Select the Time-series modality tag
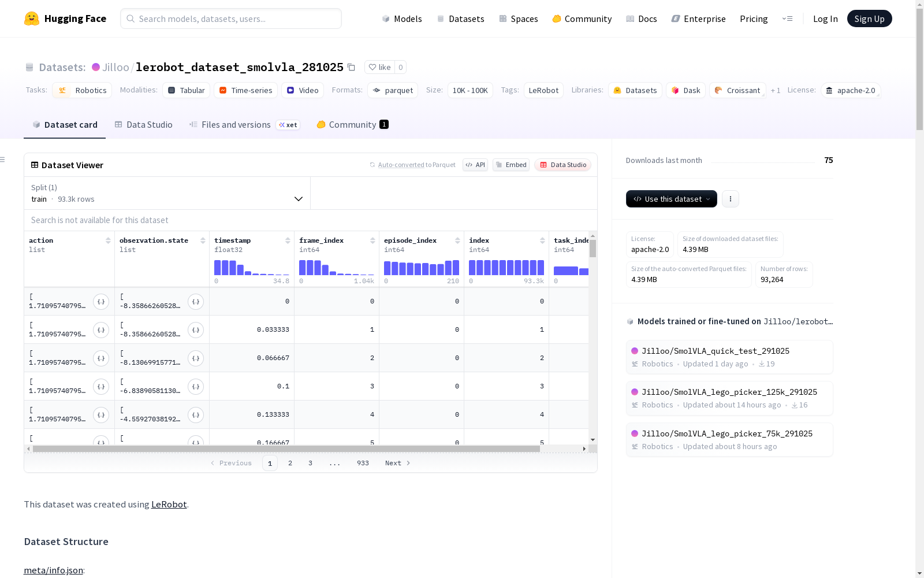Viewport: 924px width, 578px height. [x=245, y=90]
